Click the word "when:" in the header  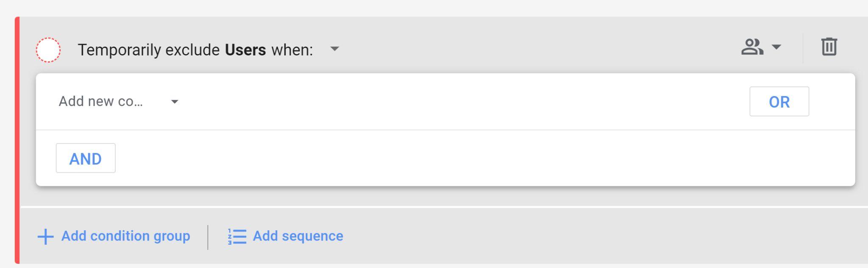point(292,50)
